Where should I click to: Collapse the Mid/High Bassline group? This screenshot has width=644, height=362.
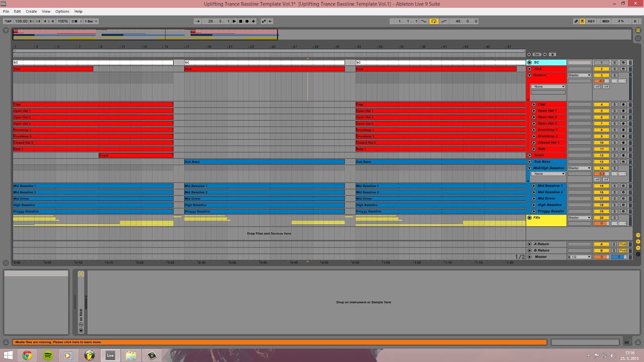pos(529,168)
